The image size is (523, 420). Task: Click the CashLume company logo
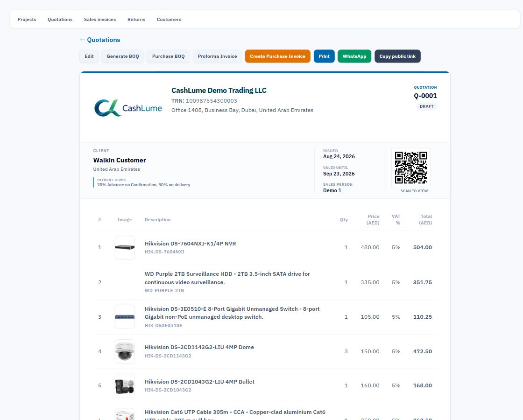[128, 108]
